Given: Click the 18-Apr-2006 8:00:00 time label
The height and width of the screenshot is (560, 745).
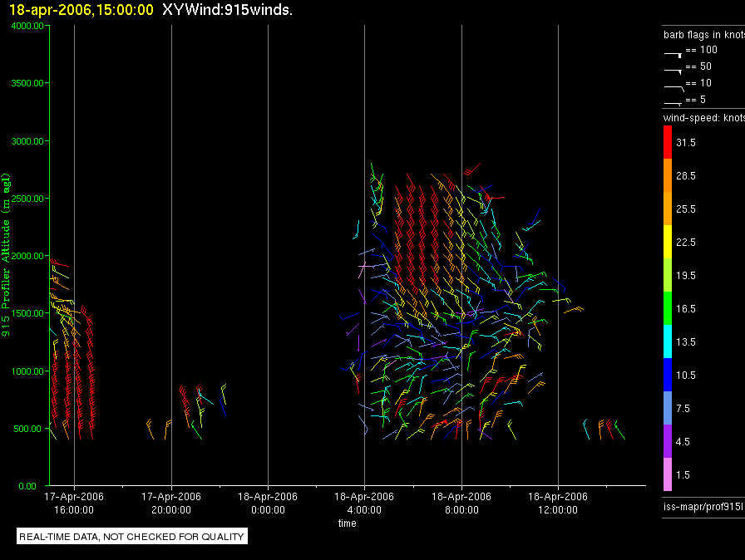Looking at the screenshot, I should (461, 503).
